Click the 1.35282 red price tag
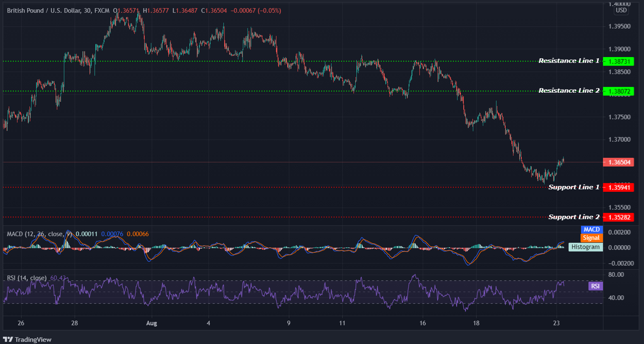This screenshot has width=644, height=344. click(x=619, y=217)
